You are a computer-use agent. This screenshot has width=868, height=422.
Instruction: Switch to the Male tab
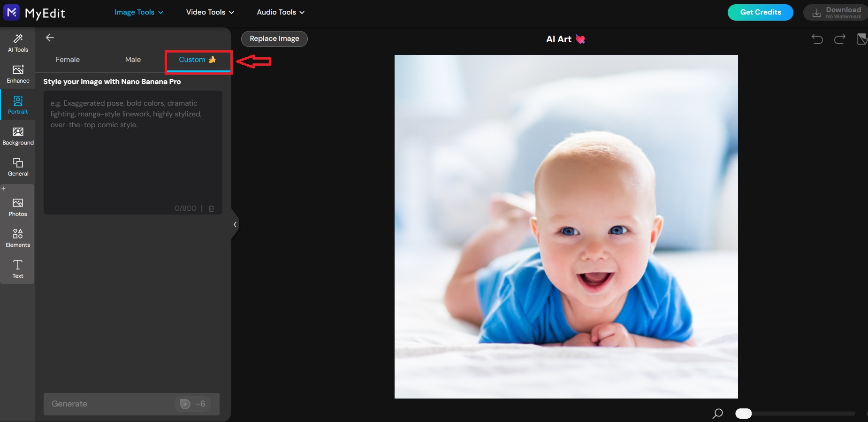click(133, 60)
